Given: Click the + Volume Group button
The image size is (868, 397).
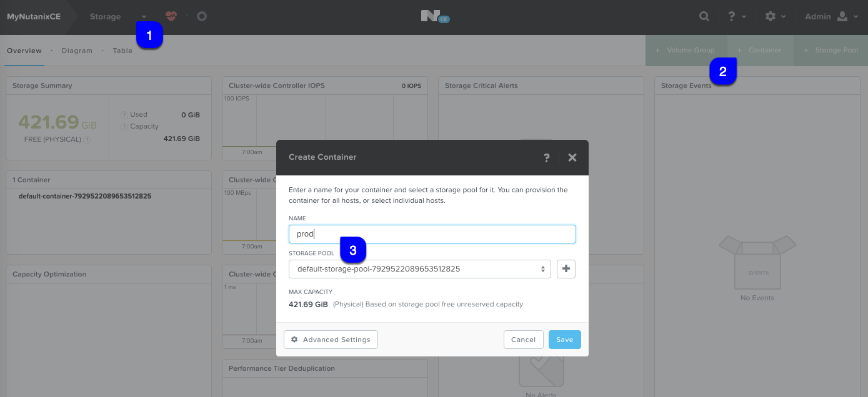Looking at the screenshot, I should click(x=686, y=50).
